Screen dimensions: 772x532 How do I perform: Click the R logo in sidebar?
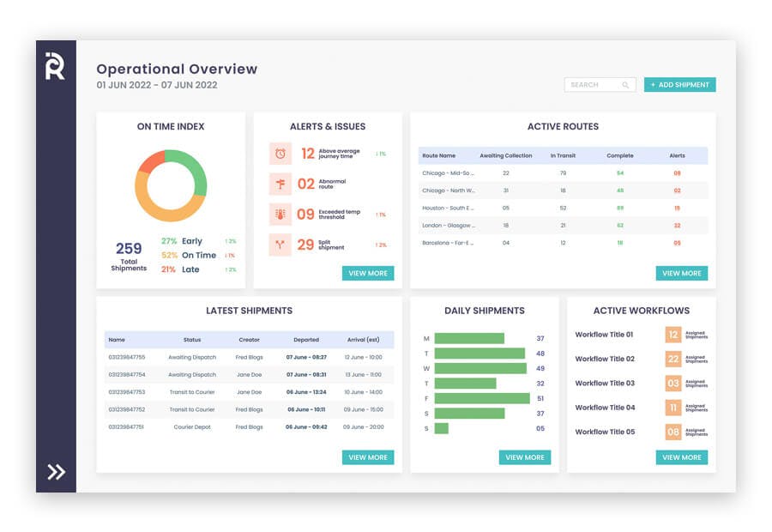55,65
